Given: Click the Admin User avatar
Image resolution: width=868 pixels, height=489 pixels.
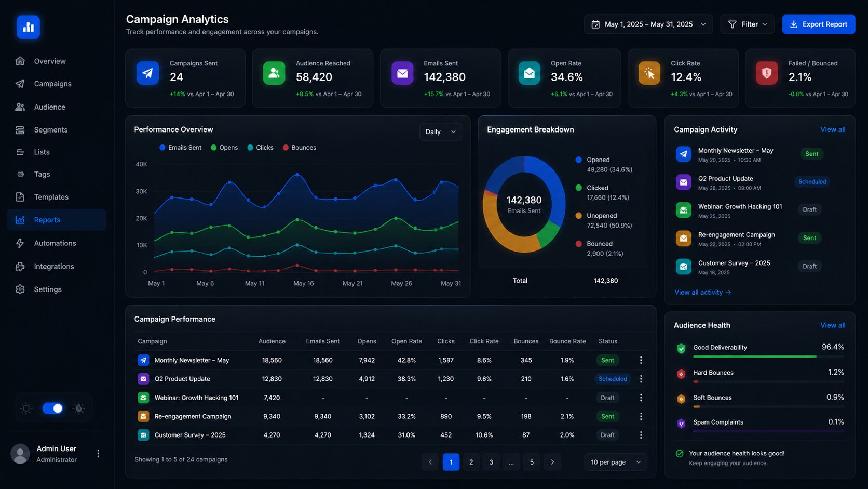Looking at the screenshot, I should [20, 454].
